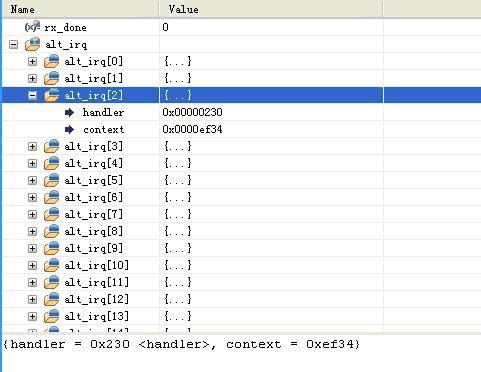The image size is (481, 372).
Task: Collapse the alt_irq root node
Action: pos(13,44)
